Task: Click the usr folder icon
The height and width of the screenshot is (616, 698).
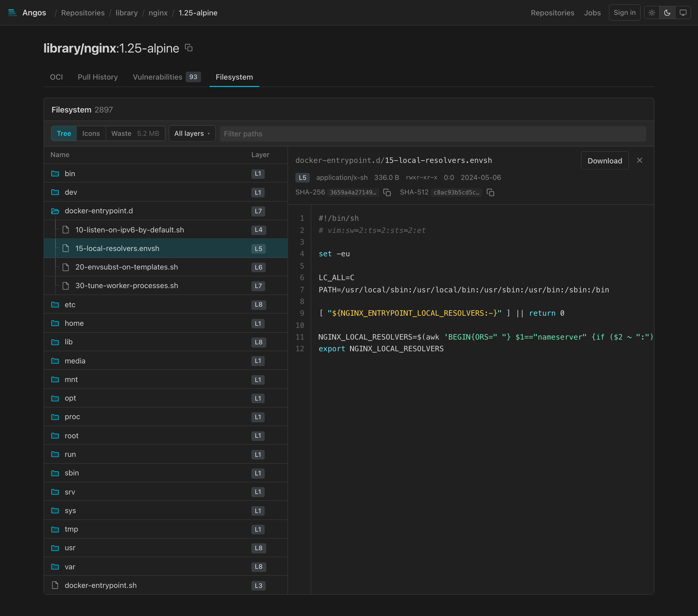Action: pyautogui.click(x=55, y=548)
